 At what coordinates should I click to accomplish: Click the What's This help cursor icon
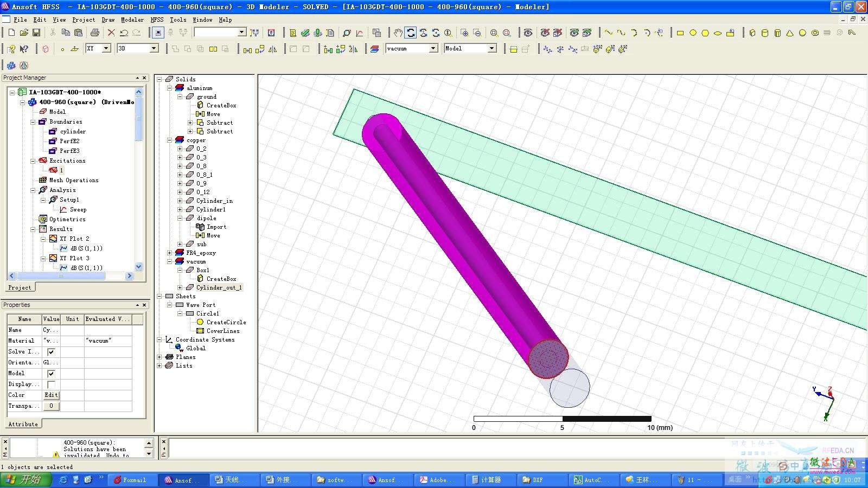24,49
